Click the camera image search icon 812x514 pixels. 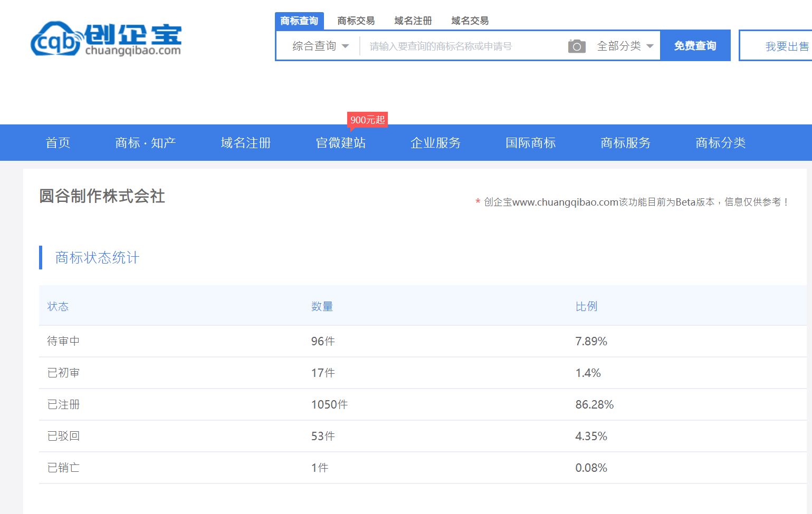[x=577, y=46]
